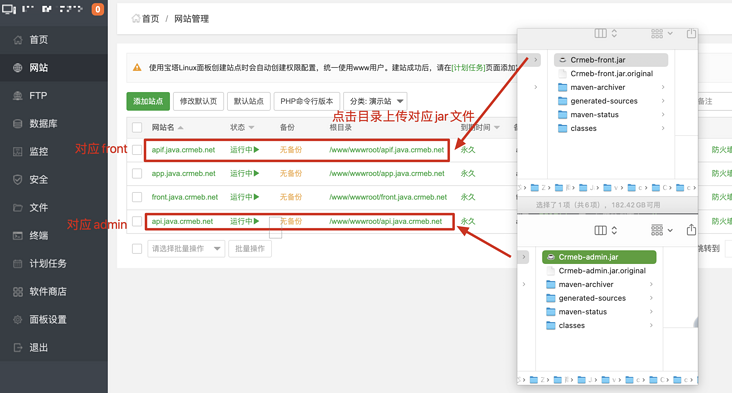Click the software store grid icon
The image size is (732, 393).
tap(18, 292)
